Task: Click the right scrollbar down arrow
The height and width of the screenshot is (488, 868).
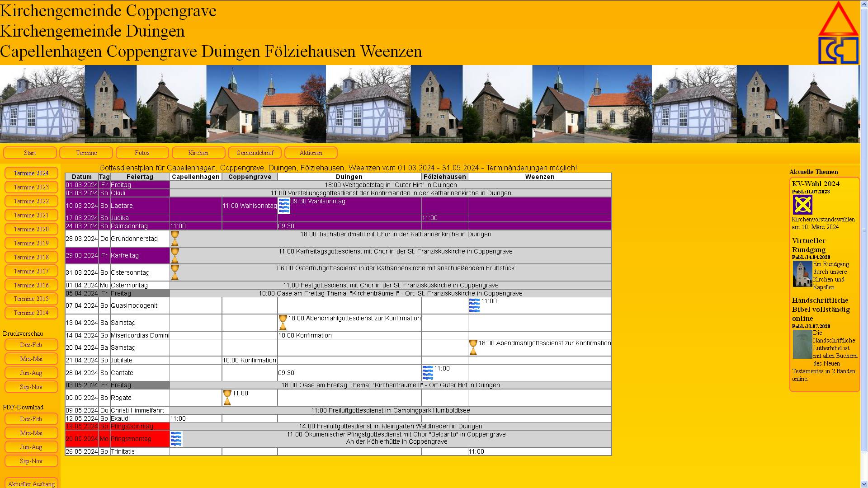Action: (864, 483)
